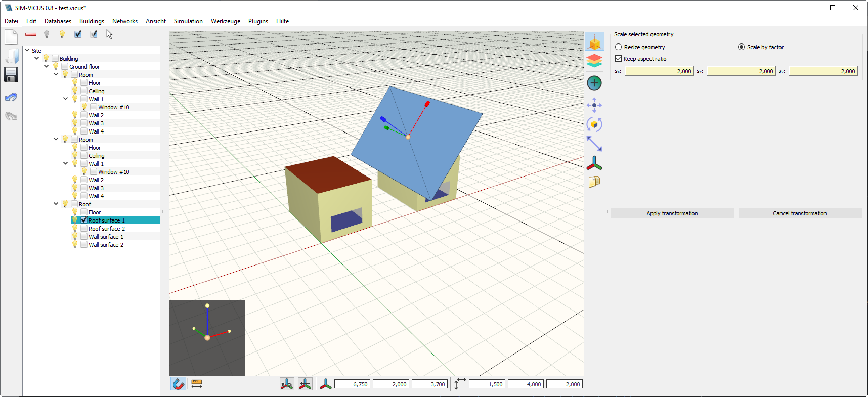Viewport: 868px width, 397px height.
Task: Click the green plus add geometry icon
Action: pos(594,83)
